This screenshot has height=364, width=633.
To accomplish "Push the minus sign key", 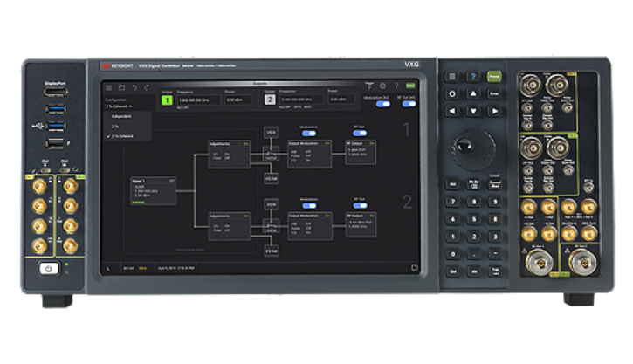I will pyautogui.click(x=495, y=254).
